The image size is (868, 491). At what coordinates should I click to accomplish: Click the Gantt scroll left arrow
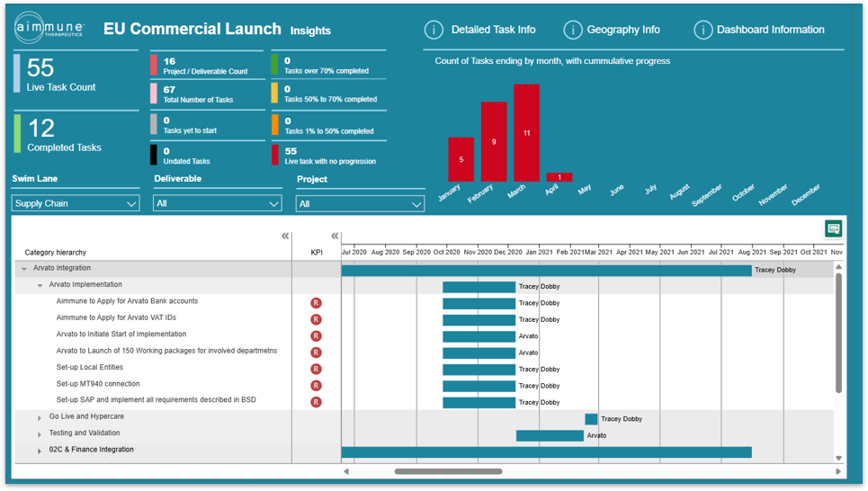[346, 471]
